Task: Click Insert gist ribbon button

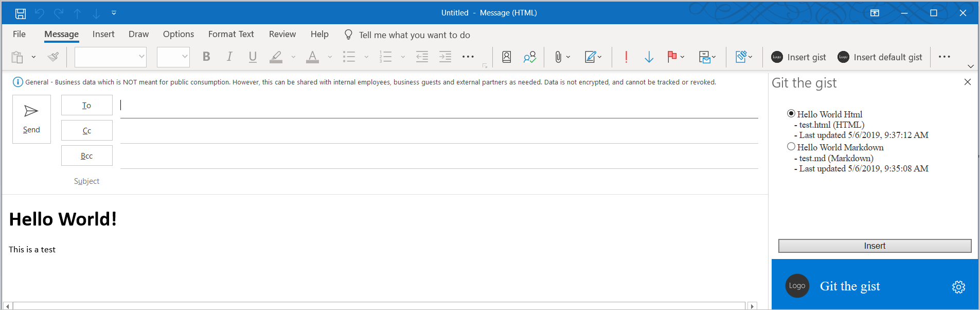Action: pyautogui.click(x=798, y=57)
